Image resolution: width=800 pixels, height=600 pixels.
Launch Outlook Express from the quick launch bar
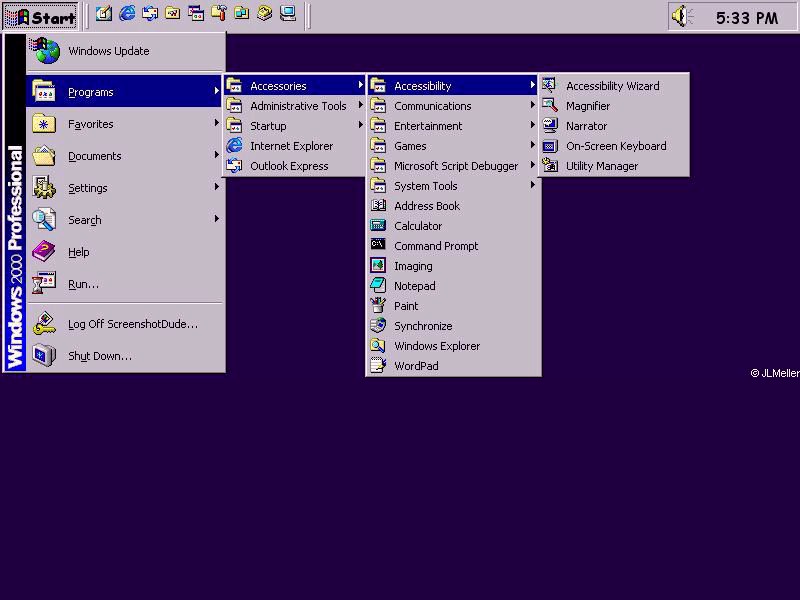tap(150, 13)
